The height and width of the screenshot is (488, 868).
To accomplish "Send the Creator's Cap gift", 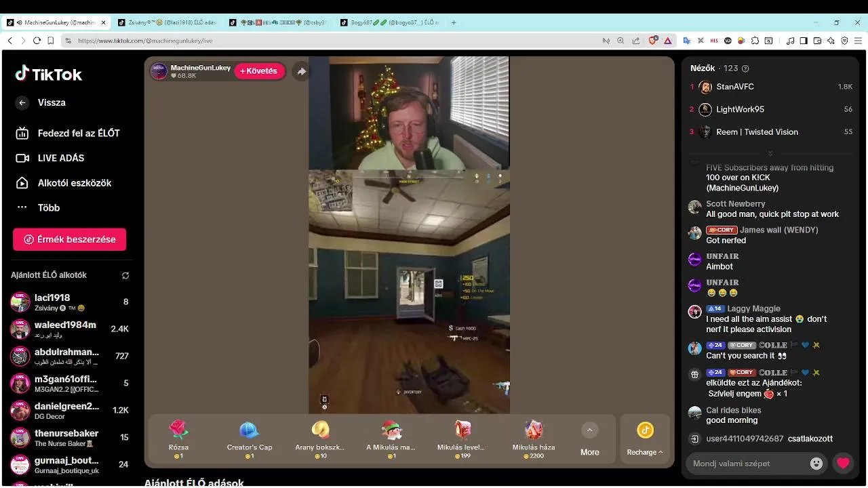I will tap(250, 439).
